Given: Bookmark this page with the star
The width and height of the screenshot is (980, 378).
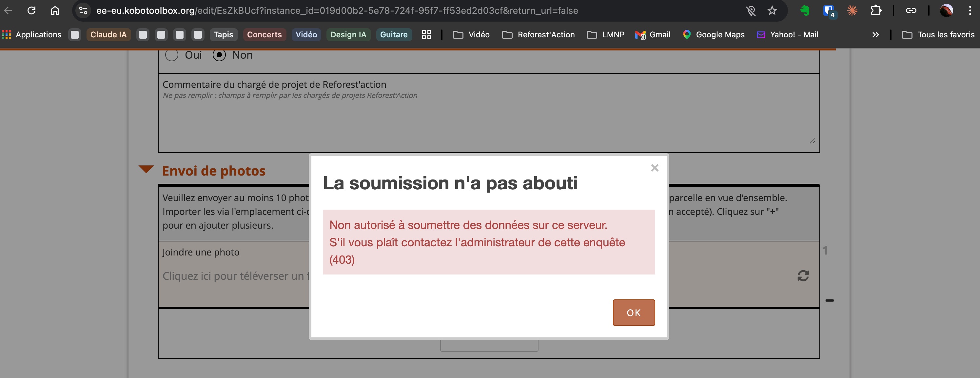Looking at the screenshot, I should 772,11.
